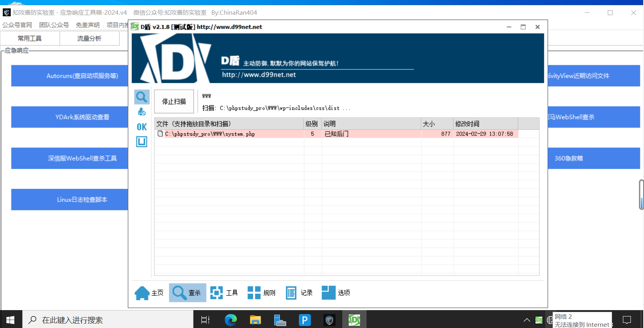Open the computer file app on taskbar

[x=280, y=320]
